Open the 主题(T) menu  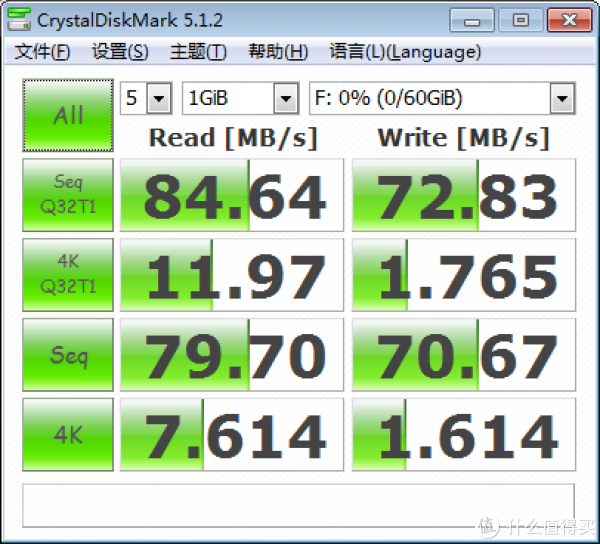(x=198, y=52)
